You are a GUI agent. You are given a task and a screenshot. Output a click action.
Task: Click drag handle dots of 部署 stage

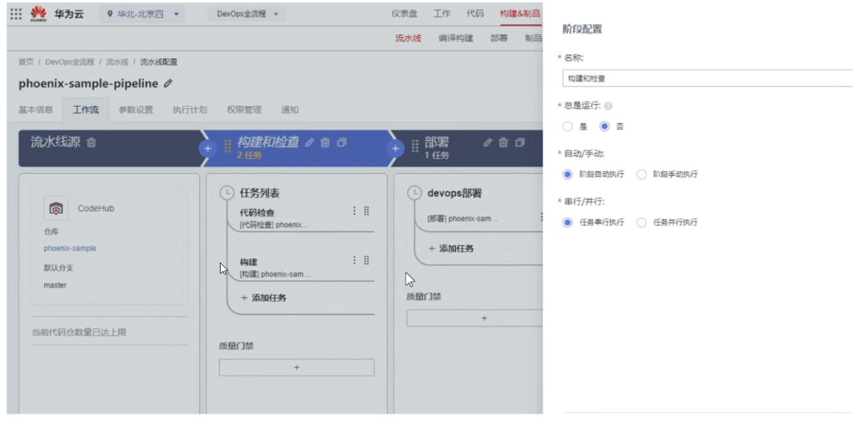coord(415,147)
